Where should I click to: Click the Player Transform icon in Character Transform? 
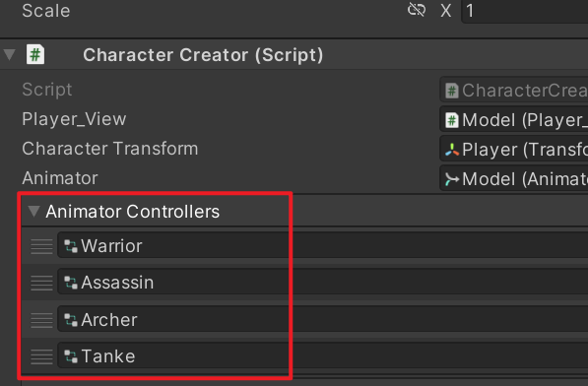point(452,150)
